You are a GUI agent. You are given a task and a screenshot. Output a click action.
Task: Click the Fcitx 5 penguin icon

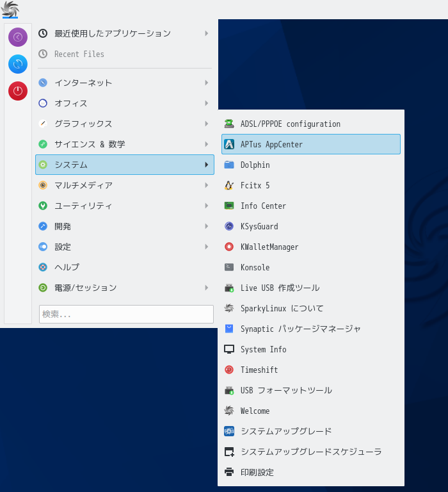pos(229,185)
